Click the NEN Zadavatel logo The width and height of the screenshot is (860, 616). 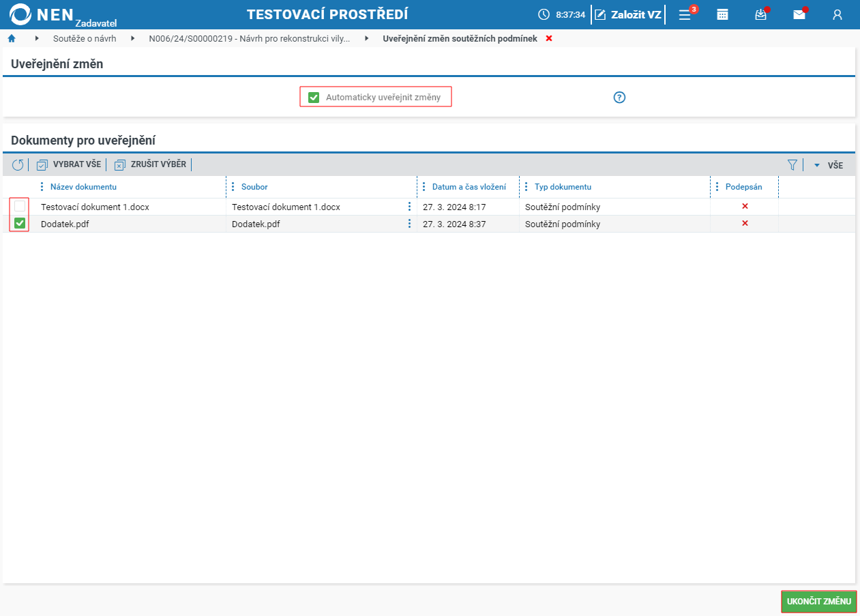click(x=64, y=14)
